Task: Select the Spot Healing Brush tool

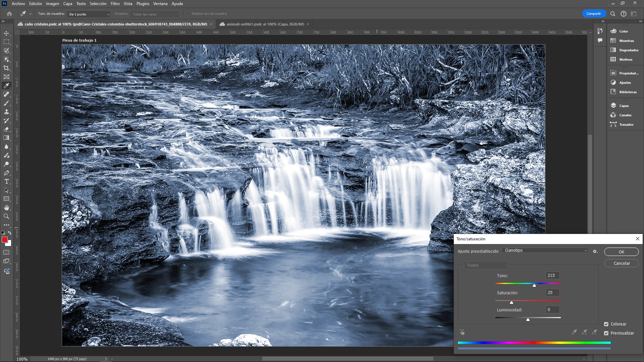Action: click(x=6, y=94)
